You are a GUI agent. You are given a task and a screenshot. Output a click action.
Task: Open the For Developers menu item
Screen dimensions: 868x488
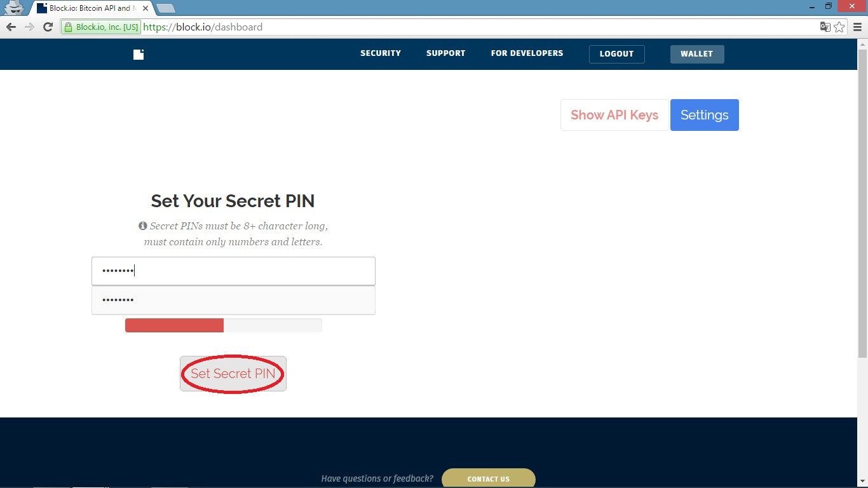click(527, 53)
